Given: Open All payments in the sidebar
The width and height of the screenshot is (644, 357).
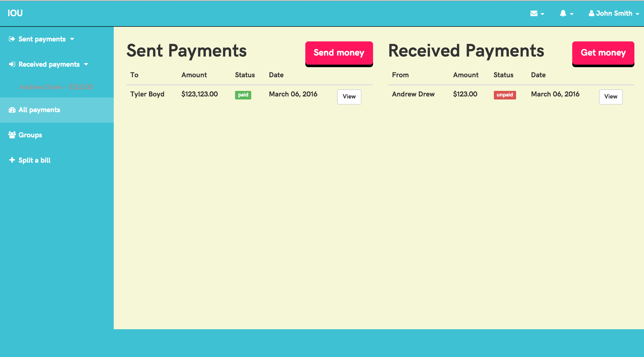Looking at the screenshot, I should click(39, 110).
